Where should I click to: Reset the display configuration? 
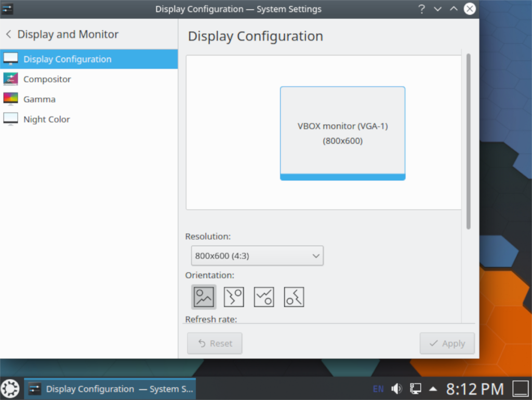tap(215, 343)
